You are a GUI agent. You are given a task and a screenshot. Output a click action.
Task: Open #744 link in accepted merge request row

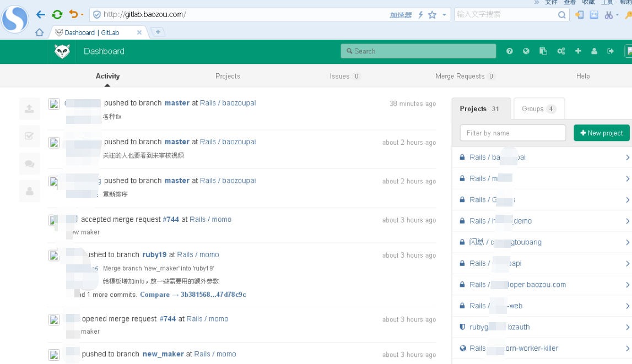[171, 220]
